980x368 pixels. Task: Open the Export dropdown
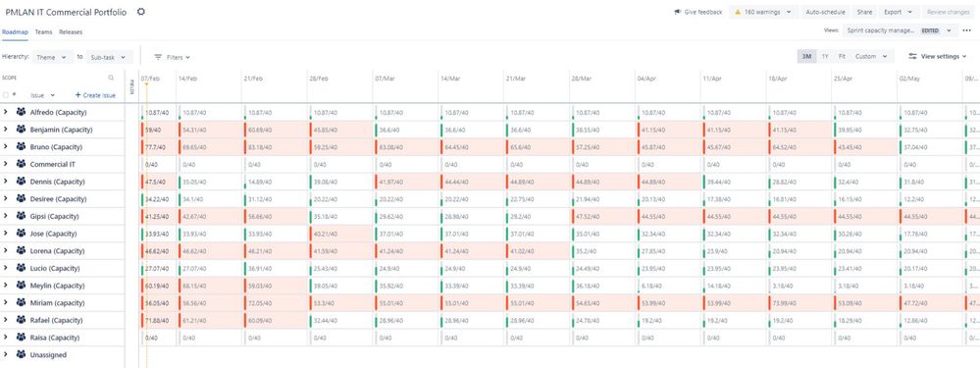899,12
